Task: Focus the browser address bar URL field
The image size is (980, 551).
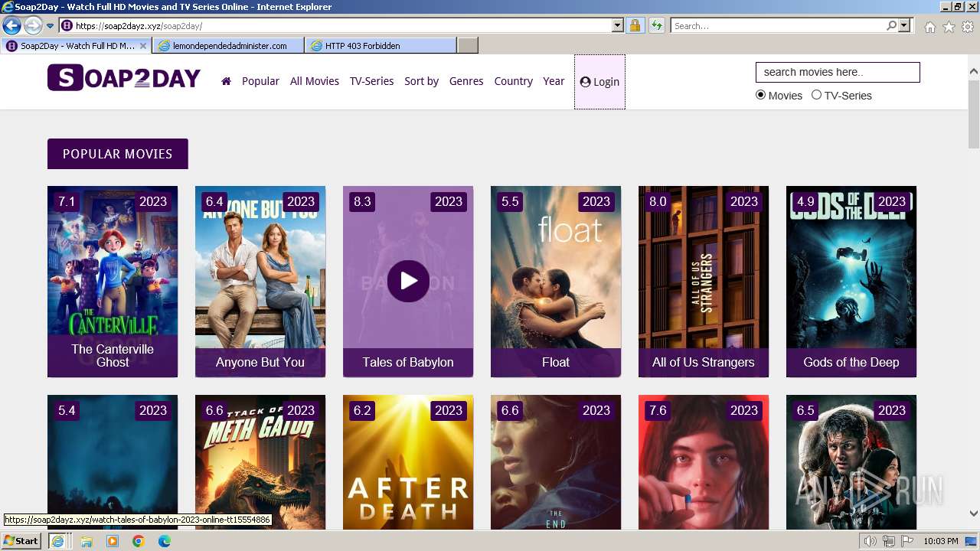Action: [335, 26]
